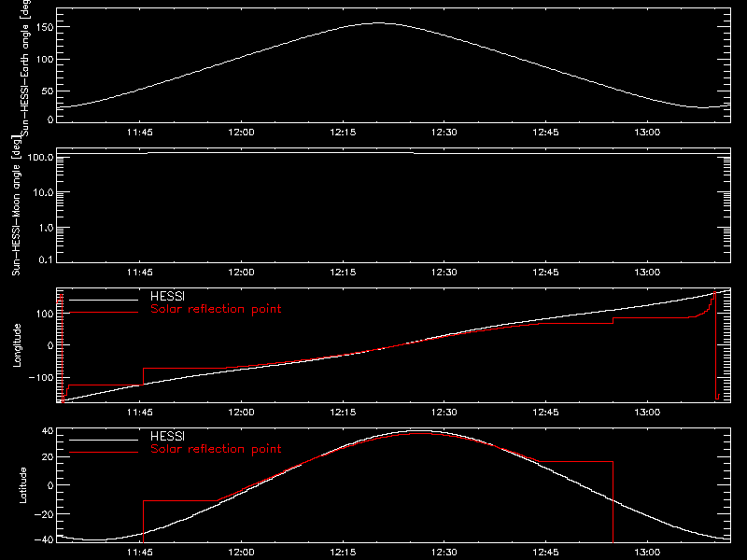Click the -20 tick on Latitude axis
The height and width of the screenshot is (560, 747).
[44, 514]
